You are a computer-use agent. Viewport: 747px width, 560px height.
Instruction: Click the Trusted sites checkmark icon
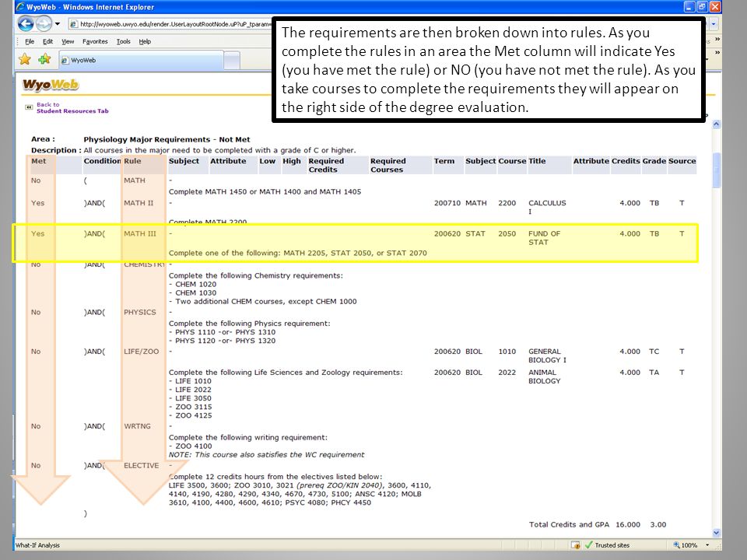[x=589, y=544]
